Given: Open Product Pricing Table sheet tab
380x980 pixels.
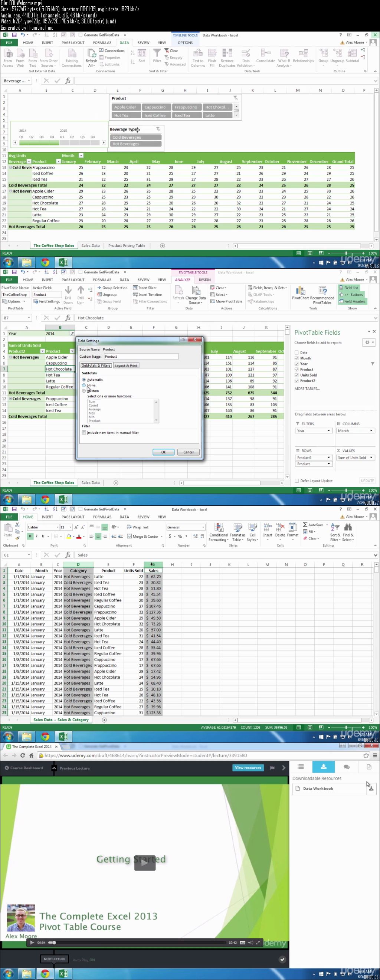Looking at the screenshot, I should click(127, 246).
